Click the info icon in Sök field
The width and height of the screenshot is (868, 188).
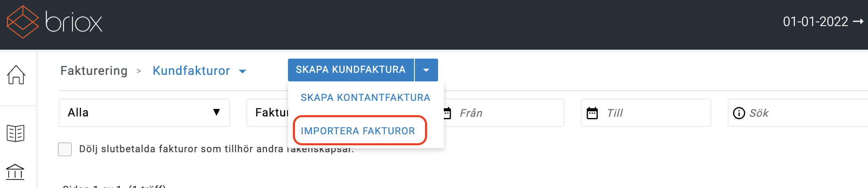(x=739, y=113)
